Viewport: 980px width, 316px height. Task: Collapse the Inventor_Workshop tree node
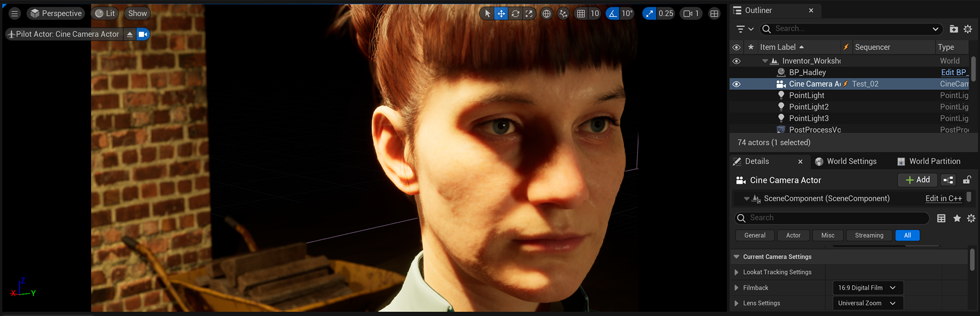765,61
